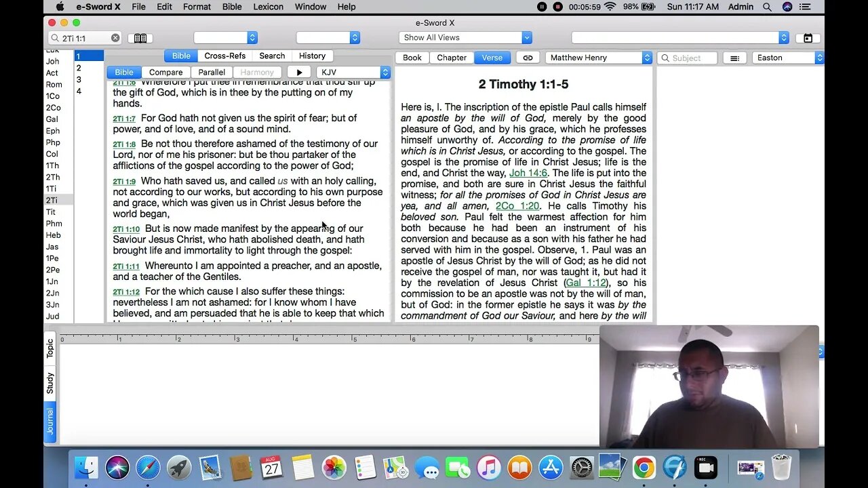Viewport: 868px width, 488px height.
Task: Open the wide empty toolbar dropdown
Action: [680, 38]
